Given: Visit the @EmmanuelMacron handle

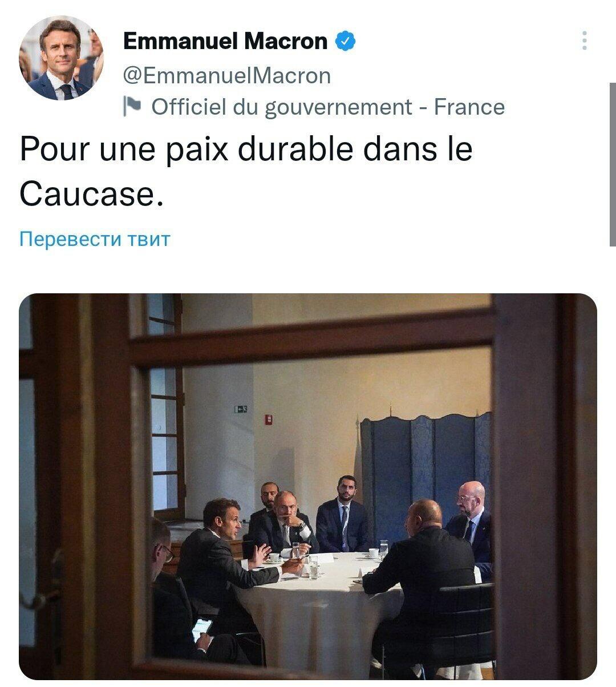Looking at the screenshot, I should (x=227, y=75).
